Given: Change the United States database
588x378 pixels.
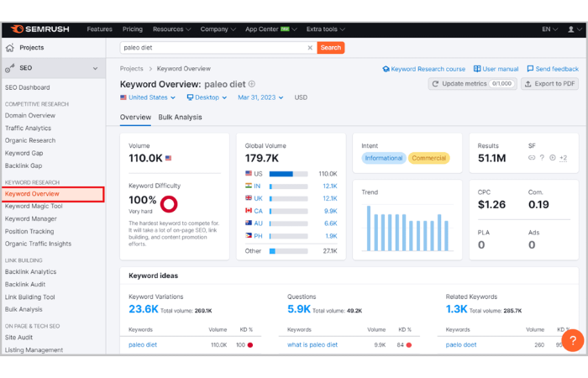Looking at the screenshot, I should coord(148,97).
